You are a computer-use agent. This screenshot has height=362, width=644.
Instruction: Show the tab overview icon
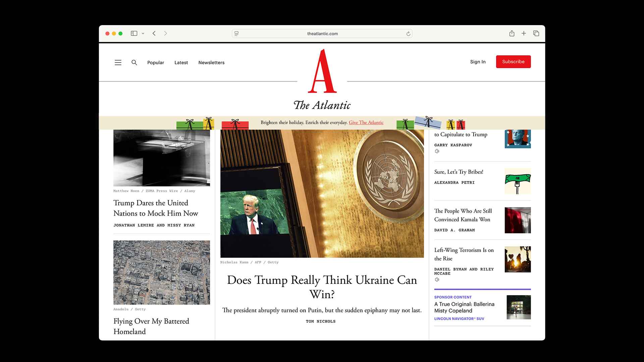click(536, 34)
